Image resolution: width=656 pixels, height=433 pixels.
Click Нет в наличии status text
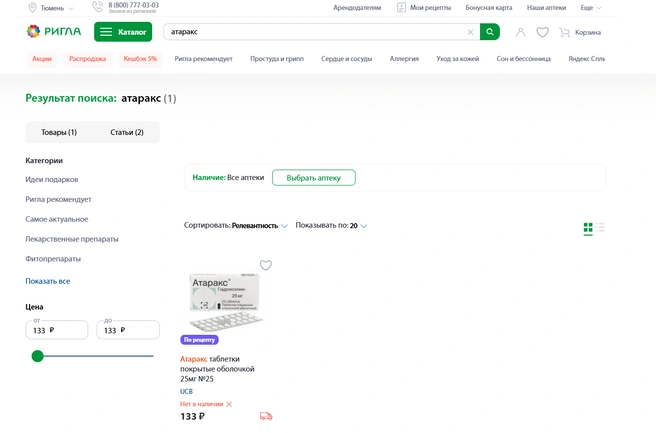click(x=202, y=404)
